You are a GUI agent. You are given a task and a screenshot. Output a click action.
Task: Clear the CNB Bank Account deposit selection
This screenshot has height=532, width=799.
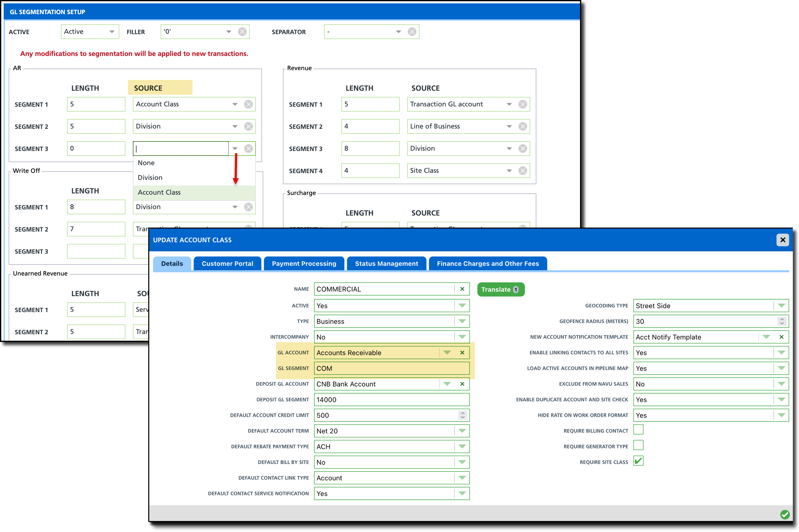[x=462, y=384]
